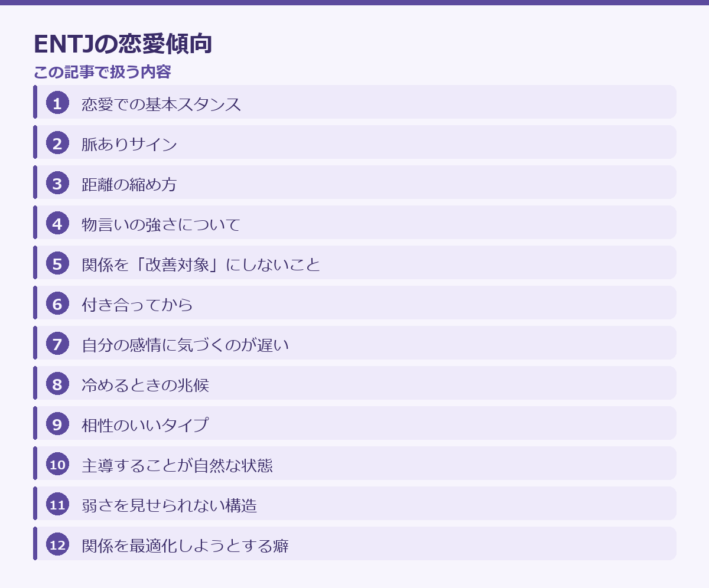The width and height of the screenshot is (709, 588).
Task: Click the この記事で扱う内容 subtitle
Action: (x=102, y=72)
